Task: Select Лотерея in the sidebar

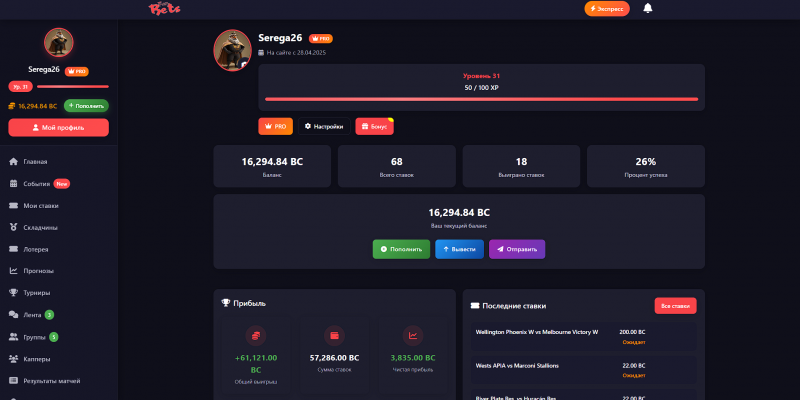Action: (59, 249)
